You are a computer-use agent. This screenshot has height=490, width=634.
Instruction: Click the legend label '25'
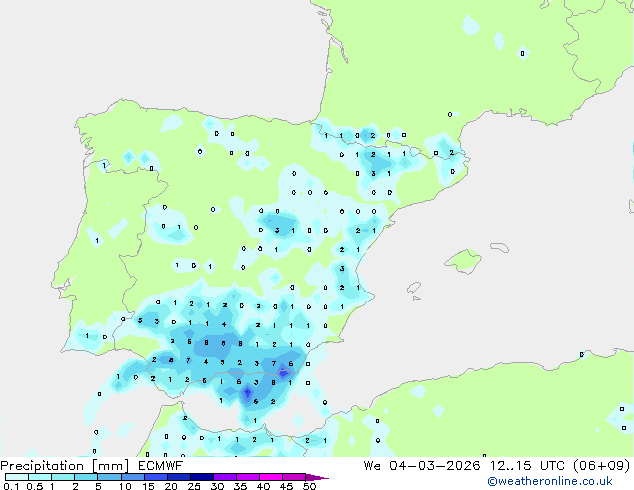194,486
